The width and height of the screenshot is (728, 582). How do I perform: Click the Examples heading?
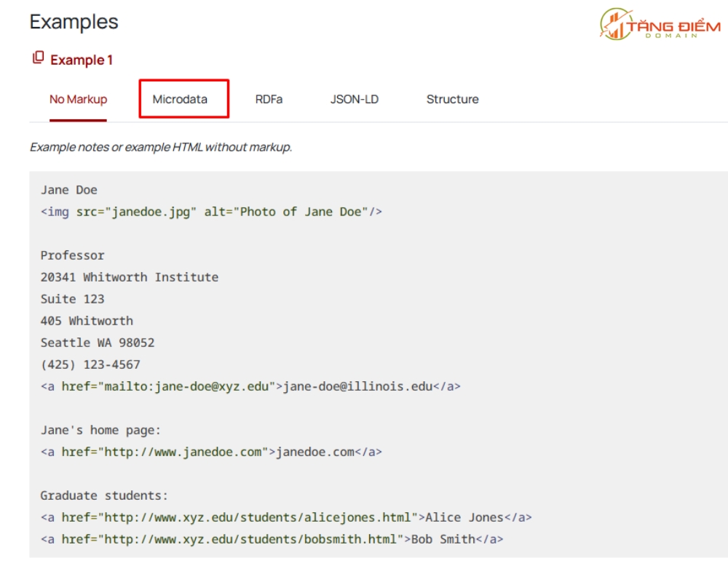pyautogui.click(x=74, y=22)
